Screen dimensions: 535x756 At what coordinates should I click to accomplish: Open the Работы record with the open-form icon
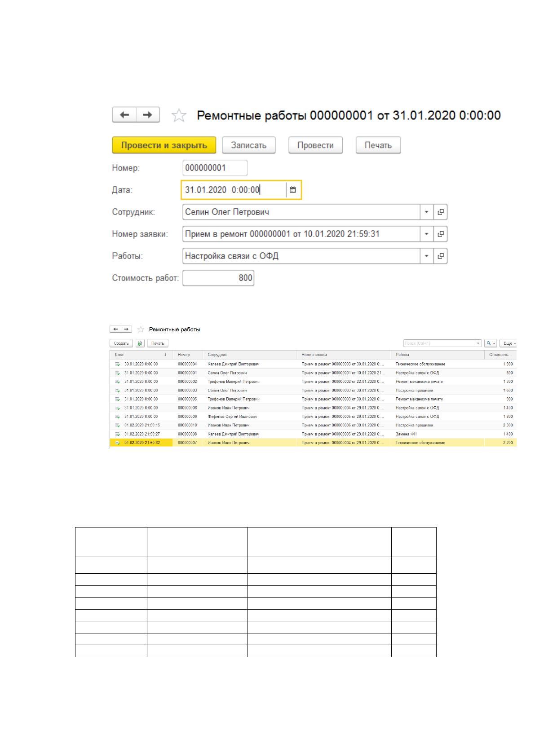[441, 256]
